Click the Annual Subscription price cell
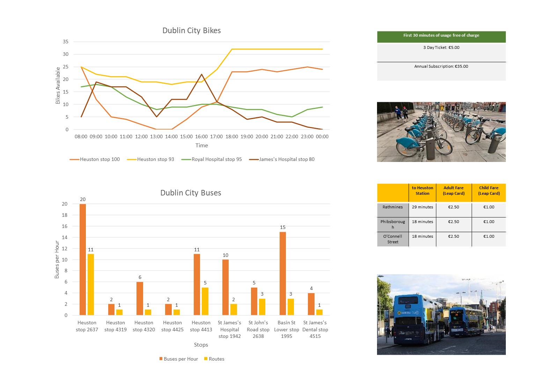Viewport: 554px width, 392px height. point(441,67)
